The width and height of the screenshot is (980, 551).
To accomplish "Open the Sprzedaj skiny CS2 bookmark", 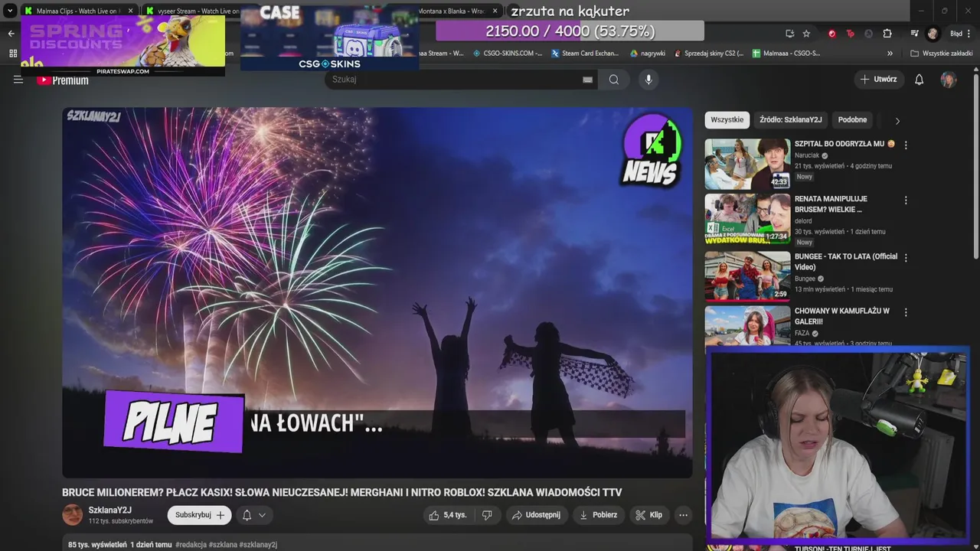I will (709, 53).
